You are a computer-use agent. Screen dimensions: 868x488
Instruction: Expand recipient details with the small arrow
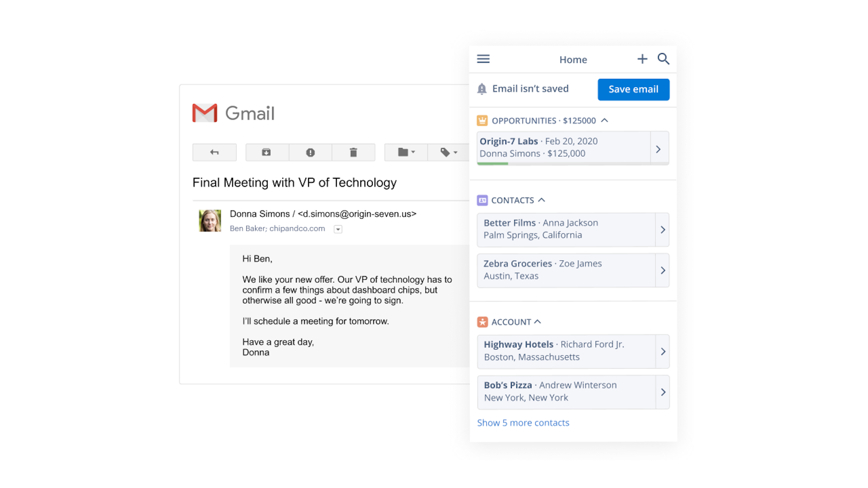coord(338,229)
